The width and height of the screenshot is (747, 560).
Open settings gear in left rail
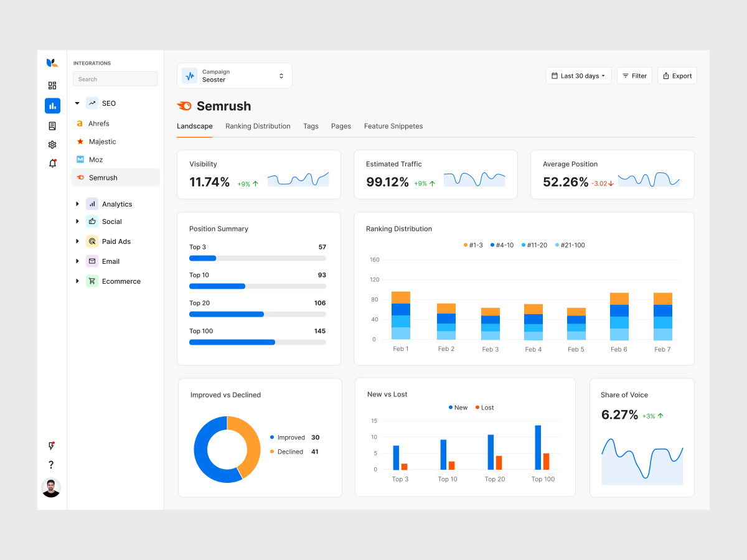click(52, 144)
